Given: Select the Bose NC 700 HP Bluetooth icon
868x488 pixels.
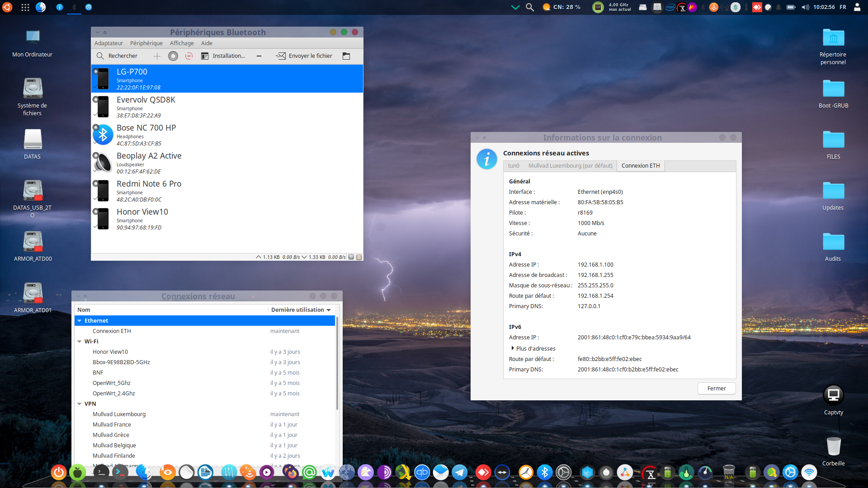Looking at the screenshot, I should (x=103, y=135).
